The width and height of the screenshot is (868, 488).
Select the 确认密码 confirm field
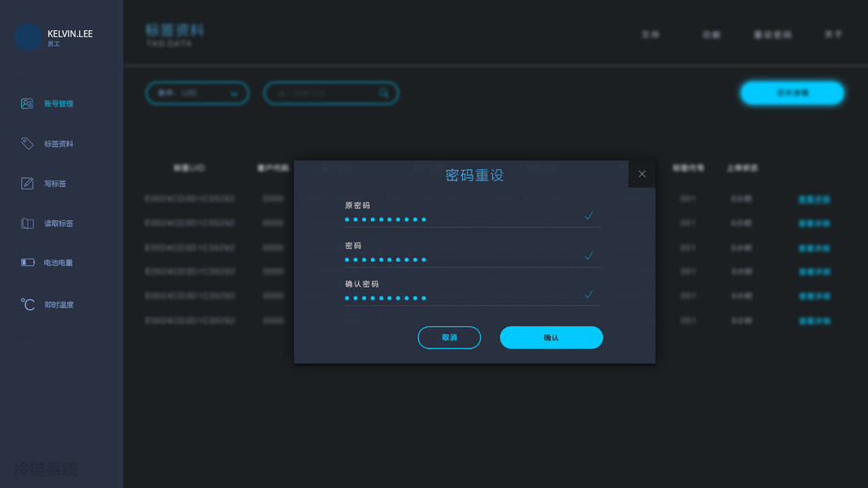click(x=472, y=298)
